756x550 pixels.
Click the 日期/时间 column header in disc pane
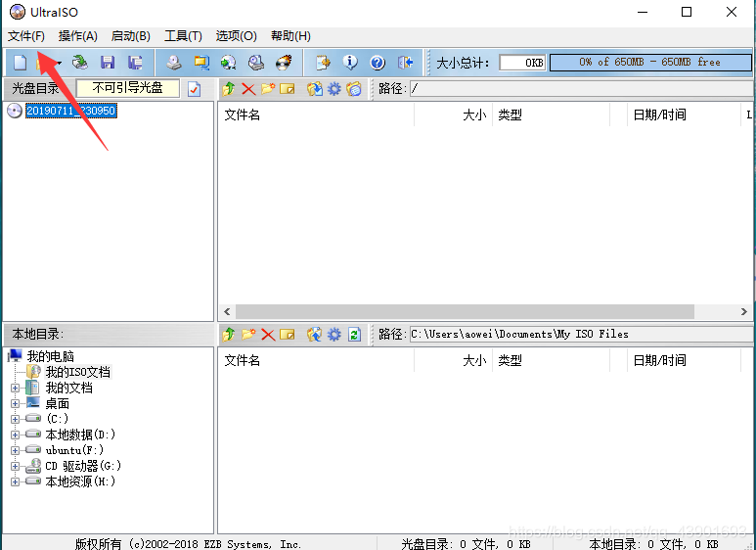684,115
